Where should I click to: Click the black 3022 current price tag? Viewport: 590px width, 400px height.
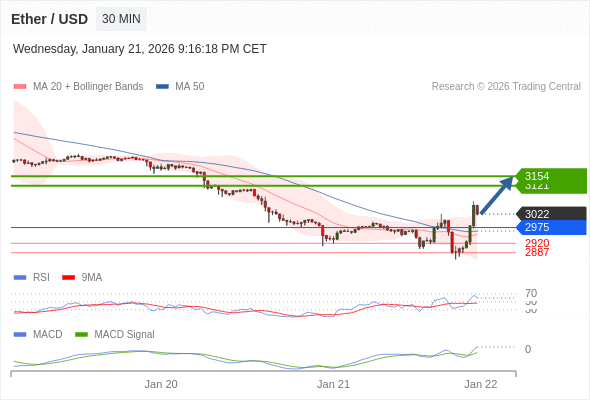551,214
